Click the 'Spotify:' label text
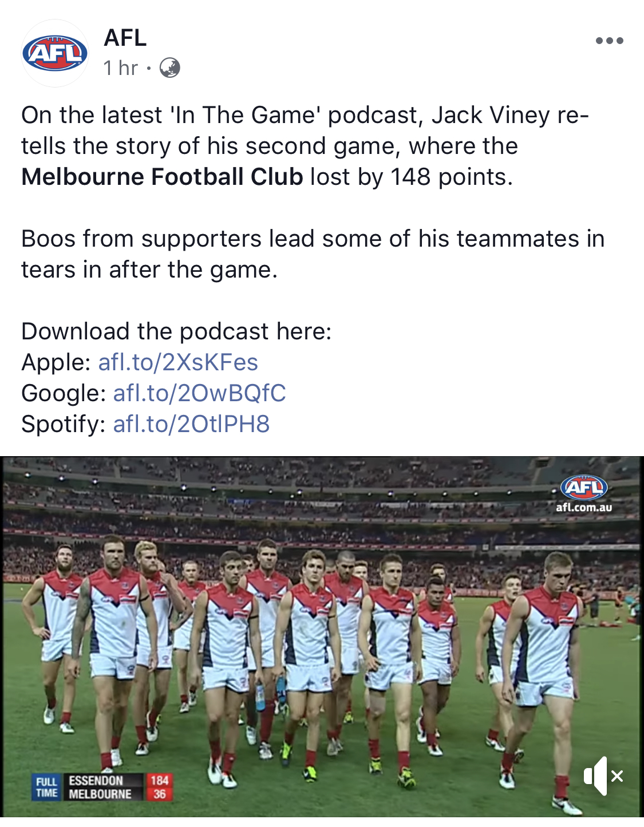This screenshot has height=827, width=644. coord(64,424)
